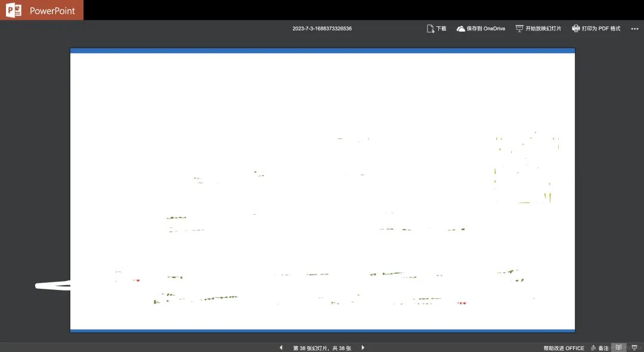Click the 下载 download button

click(436, 29)
